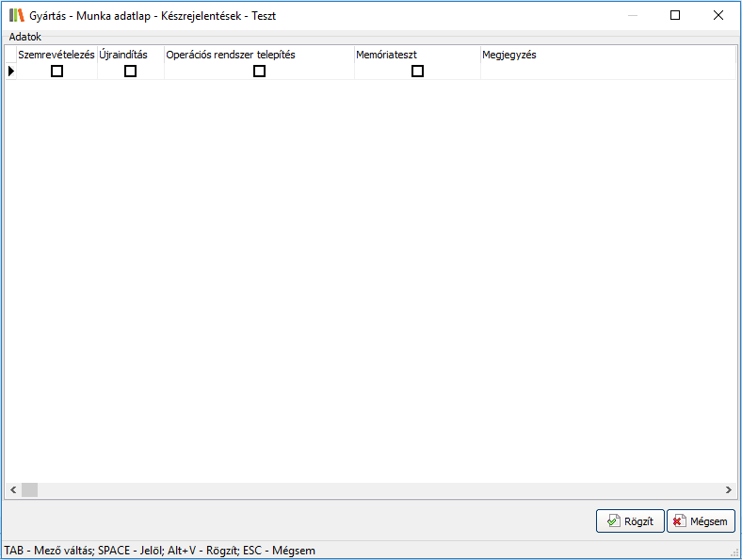Click the resize grip in status bar
The height and width of the screenshot is (560, 742).
point(734,552)
